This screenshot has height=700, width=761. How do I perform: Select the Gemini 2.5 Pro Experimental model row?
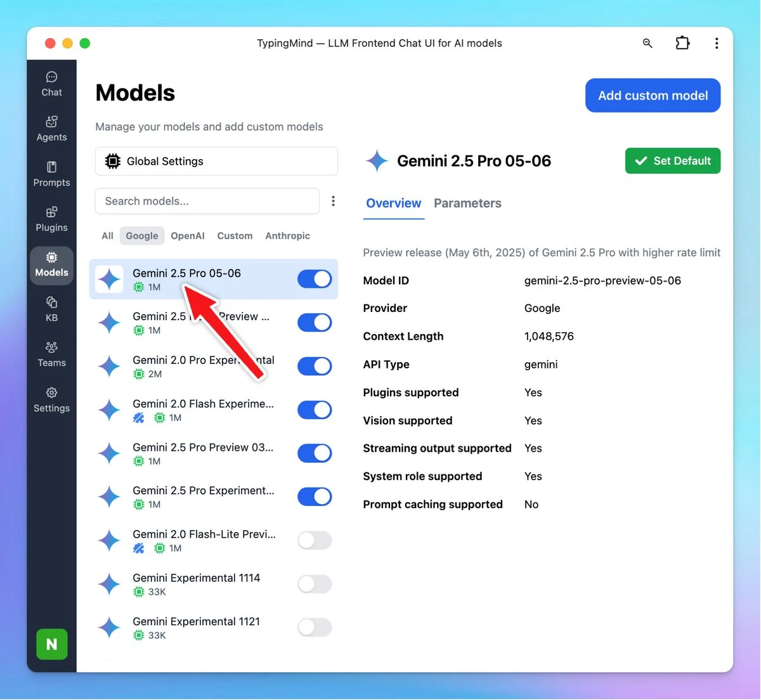click(214, 497)
